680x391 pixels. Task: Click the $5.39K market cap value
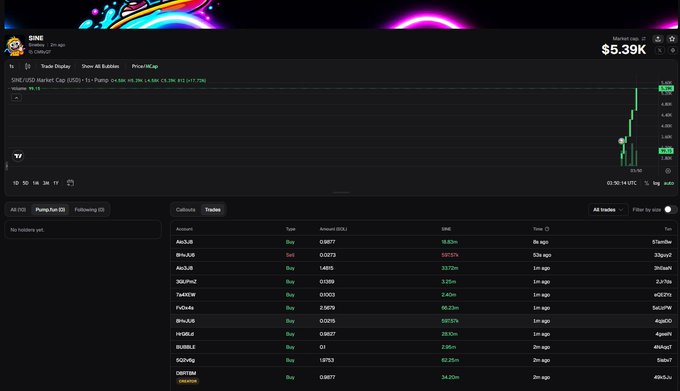(x=624, y=50)
